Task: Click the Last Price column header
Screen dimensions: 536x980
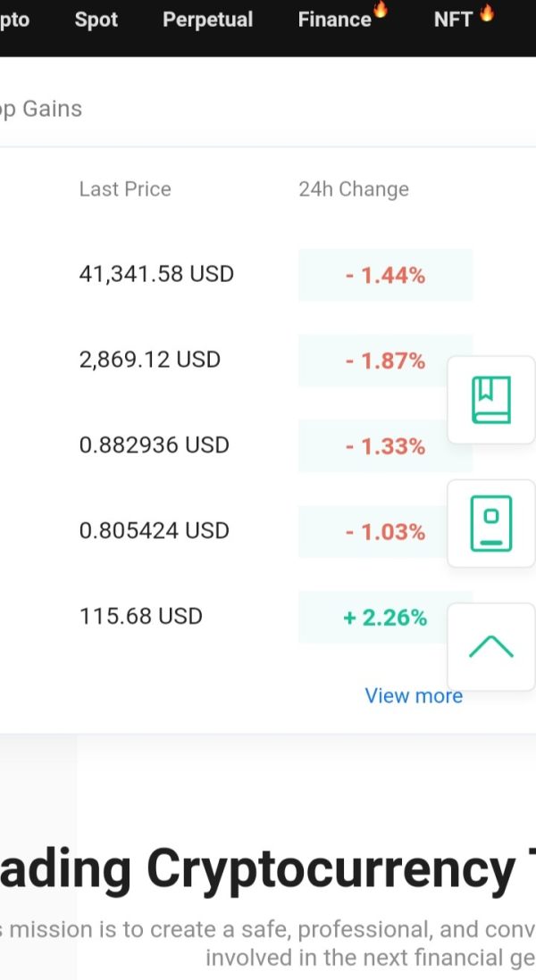Action: coord(125,189)
